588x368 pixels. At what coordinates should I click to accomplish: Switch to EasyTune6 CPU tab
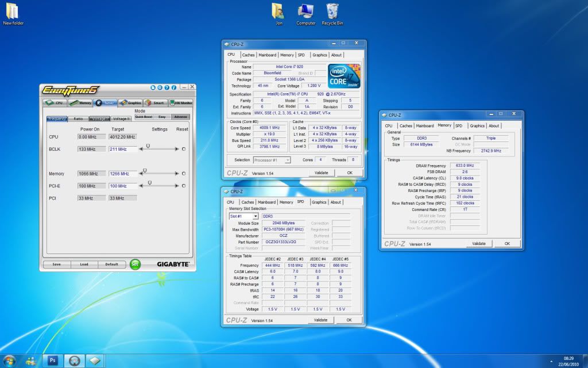tap(55, 102)
